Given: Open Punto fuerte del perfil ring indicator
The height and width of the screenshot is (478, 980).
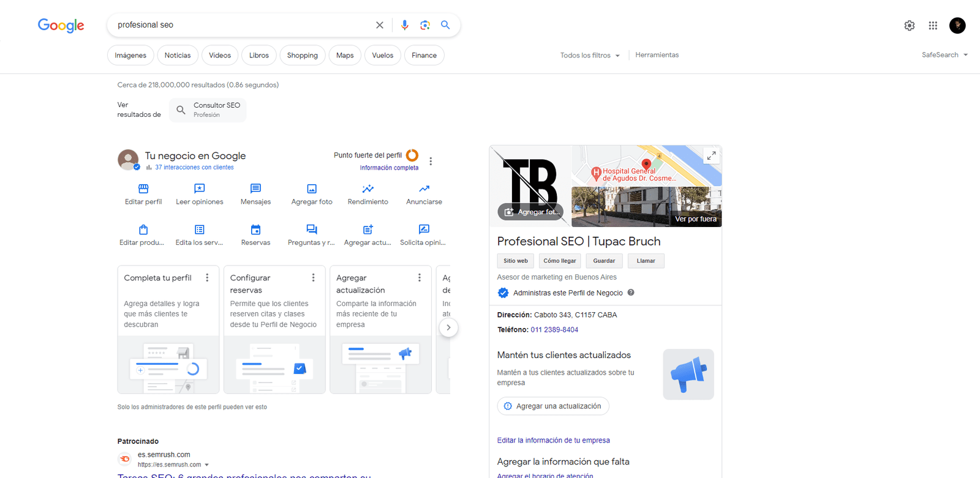Looking at the screenshot, I should tap(412, 155).
